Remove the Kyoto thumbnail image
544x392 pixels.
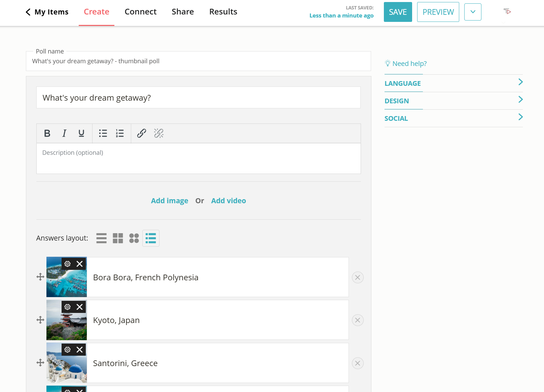coord(80,307)
